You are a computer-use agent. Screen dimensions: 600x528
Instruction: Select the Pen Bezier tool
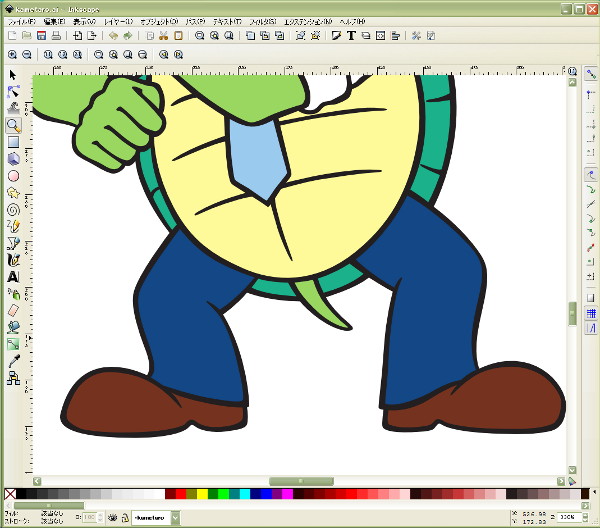13,243
